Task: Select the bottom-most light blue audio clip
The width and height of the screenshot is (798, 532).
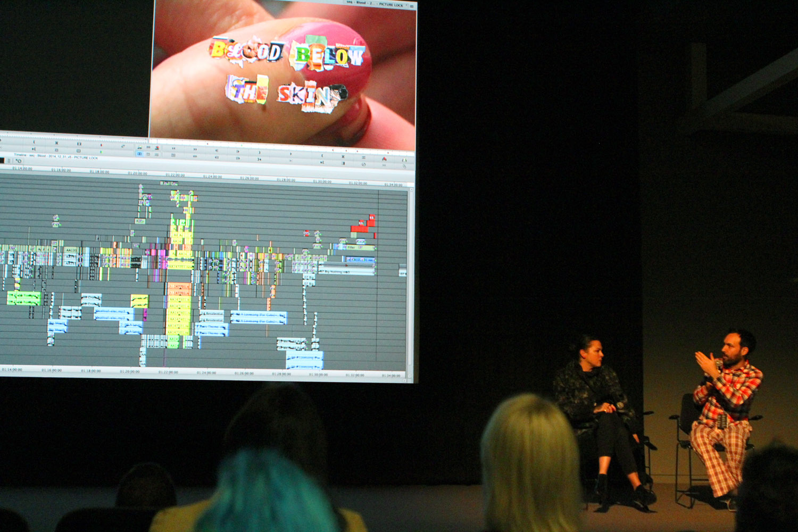Action: [305, 360]
